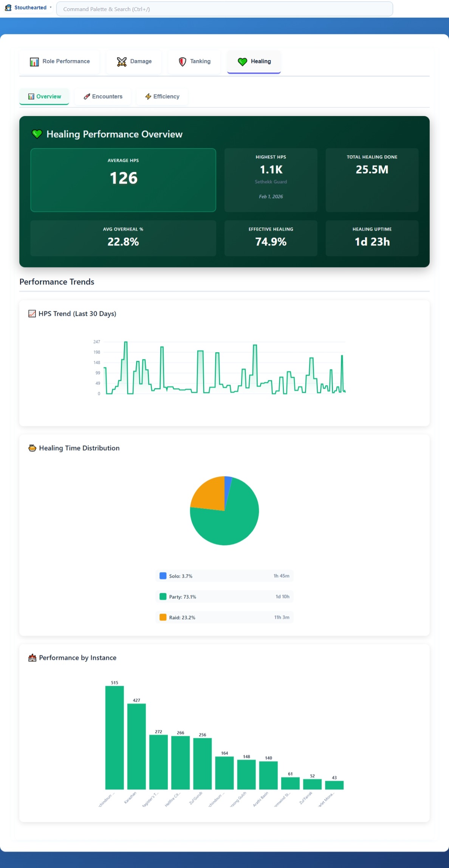The image size is (449, 868).
Task: Open the Stouthearted character dropdown arrow
Action: tap(51, 8)
